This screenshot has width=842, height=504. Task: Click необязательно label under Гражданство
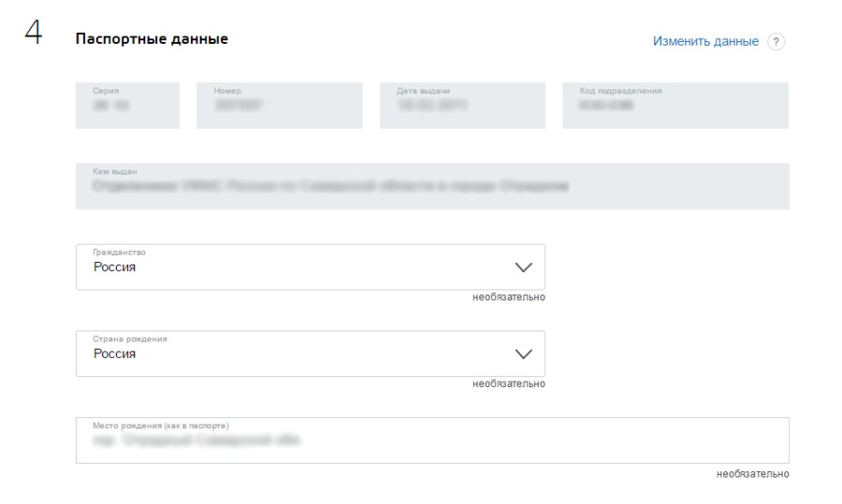point(508,297)
